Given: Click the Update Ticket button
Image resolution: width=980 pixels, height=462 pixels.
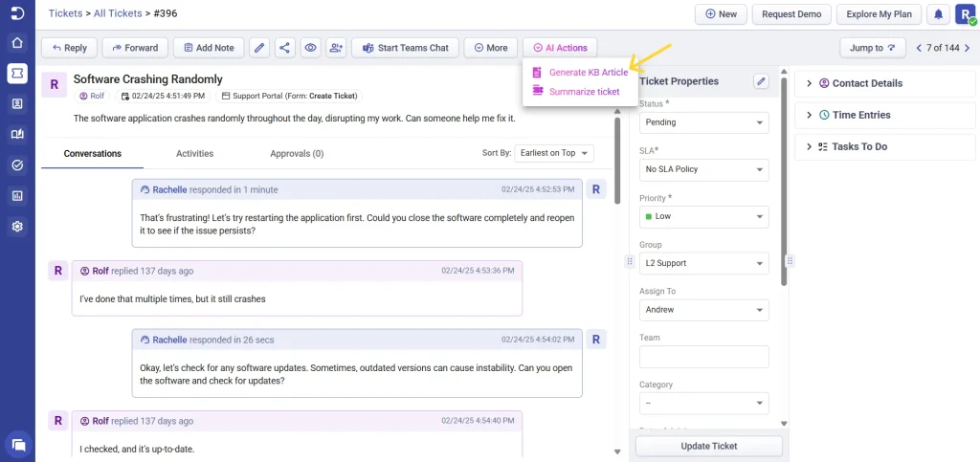Looking at the screenshot, I should [709, 446].
